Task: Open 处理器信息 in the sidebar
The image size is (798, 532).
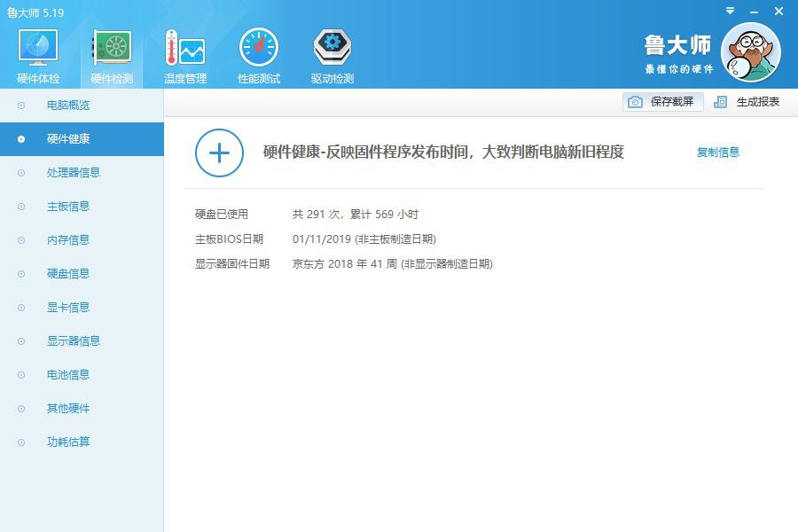Action: pos(82,173)
